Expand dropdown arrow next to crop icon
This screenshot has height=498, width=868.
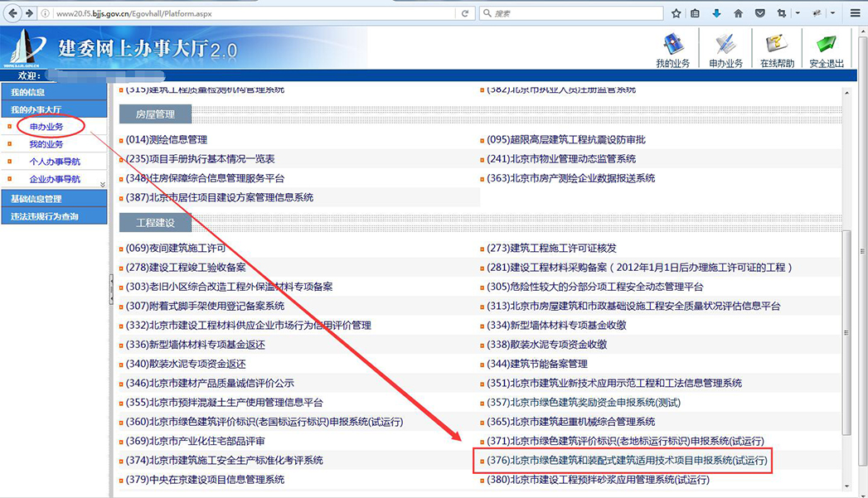tap(798, 13)
